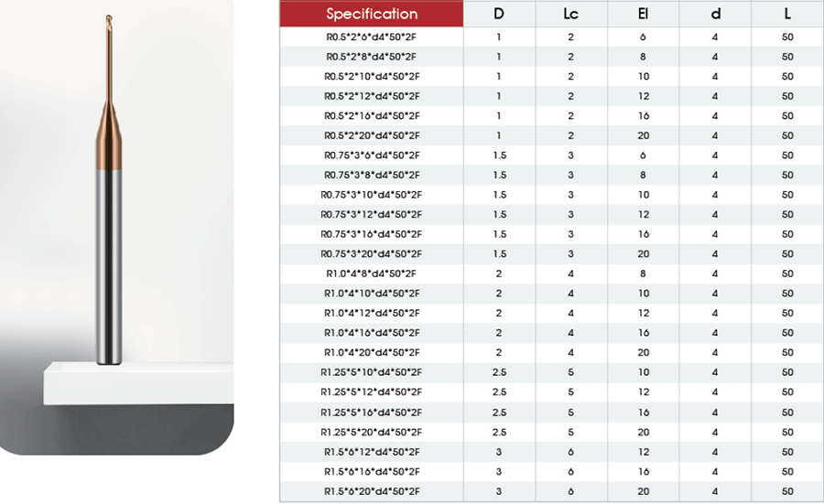Screen dimensions: 824x504
Task: Click the El column header
Action: coord(644,14)
